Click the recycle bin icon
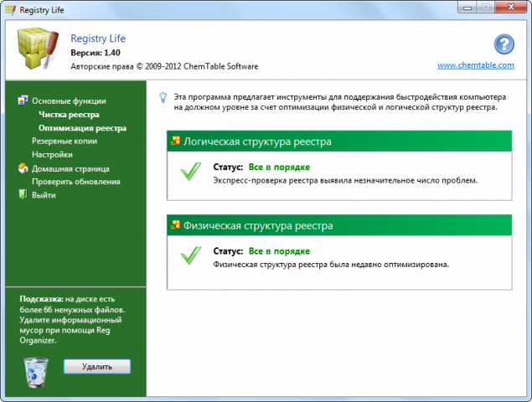 point(36,373)
